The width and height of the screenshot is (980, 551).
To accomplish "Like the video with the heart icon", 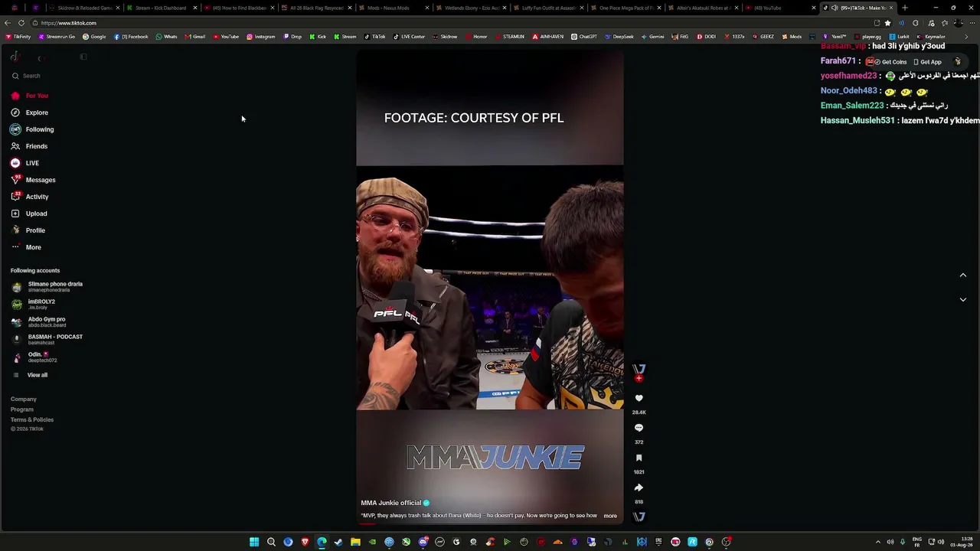I will tap(639, 399).
